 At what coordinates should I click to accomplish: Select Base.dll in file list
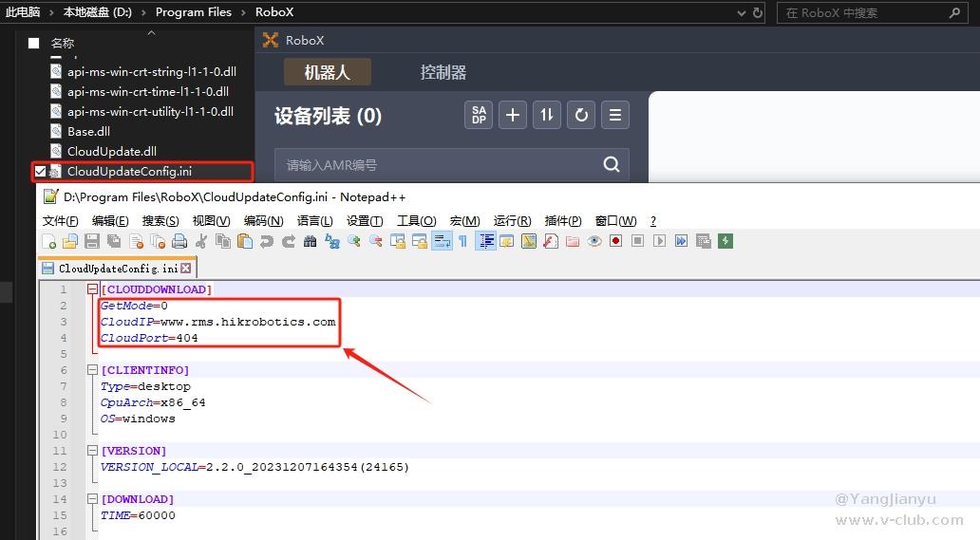coord(88,131)
